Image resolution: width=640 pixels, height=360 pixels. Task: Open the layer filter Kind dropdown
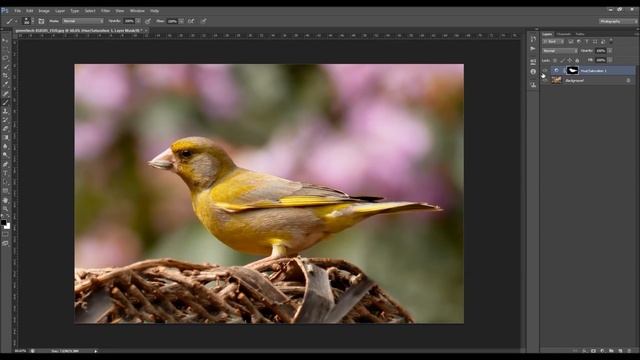553,41
